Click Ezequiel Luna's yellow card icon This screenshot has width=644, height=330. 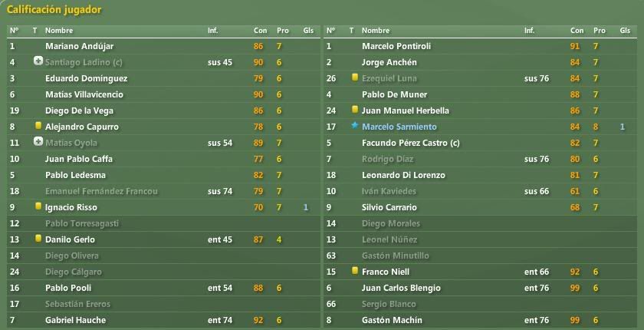355,78
